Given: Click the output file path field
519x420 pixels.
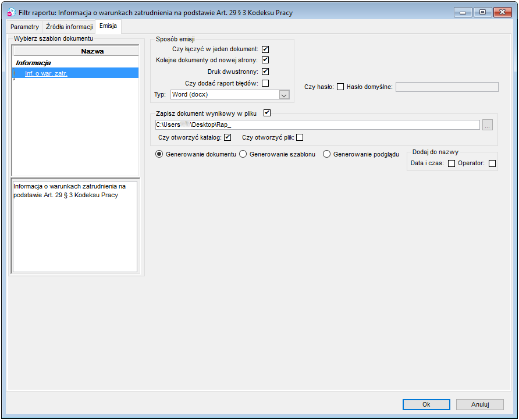Looking at the screenshot, I should 318,124.
